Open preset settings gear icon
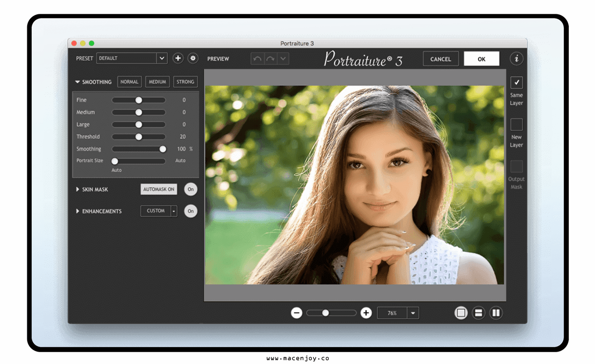The width and height of the screenshot is (595, 364). (193, 58)
